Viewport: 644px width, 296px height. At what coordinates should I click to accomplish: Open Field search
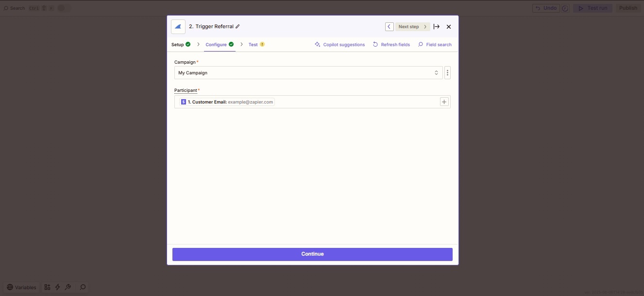pos(435,45)
